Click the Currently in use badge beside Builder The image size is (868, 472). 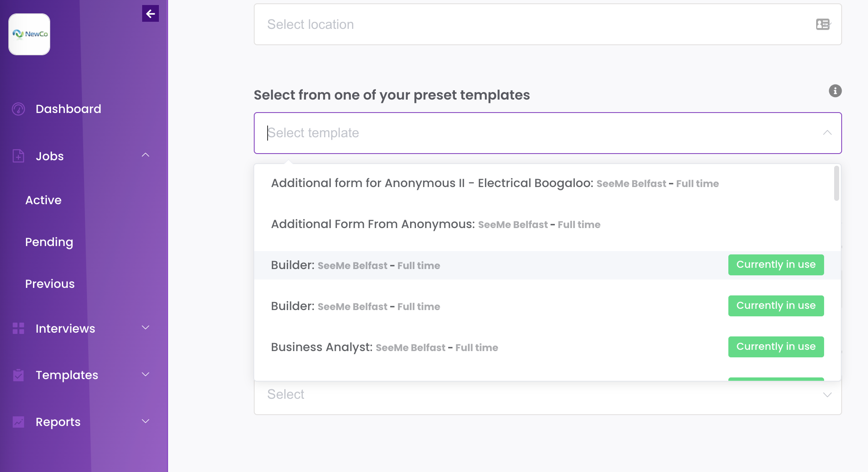coord(776,264)
